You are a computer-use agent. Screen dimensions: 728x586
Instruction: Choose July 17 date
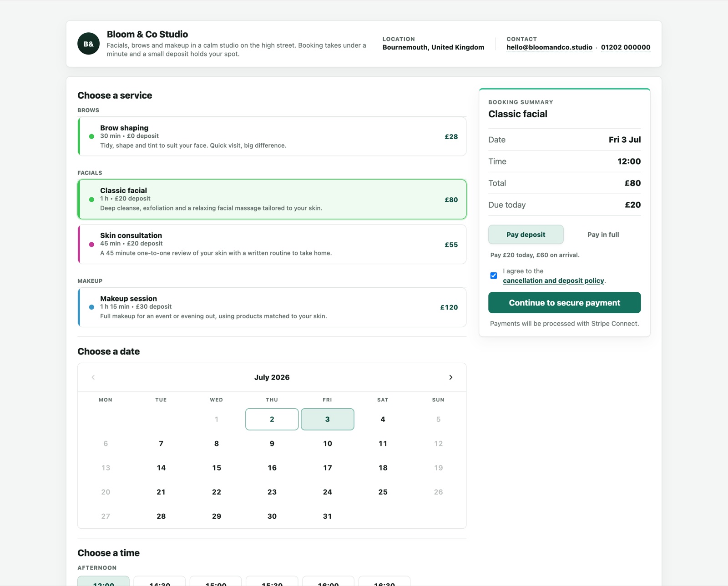tap(328, 467)
